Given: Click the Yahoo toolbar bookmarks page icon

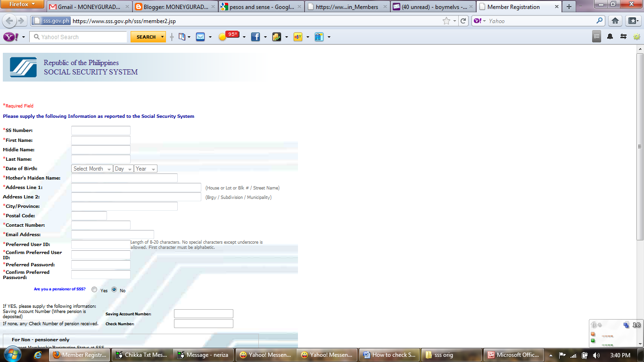Looking at the screenshot, I should (182, 37).
